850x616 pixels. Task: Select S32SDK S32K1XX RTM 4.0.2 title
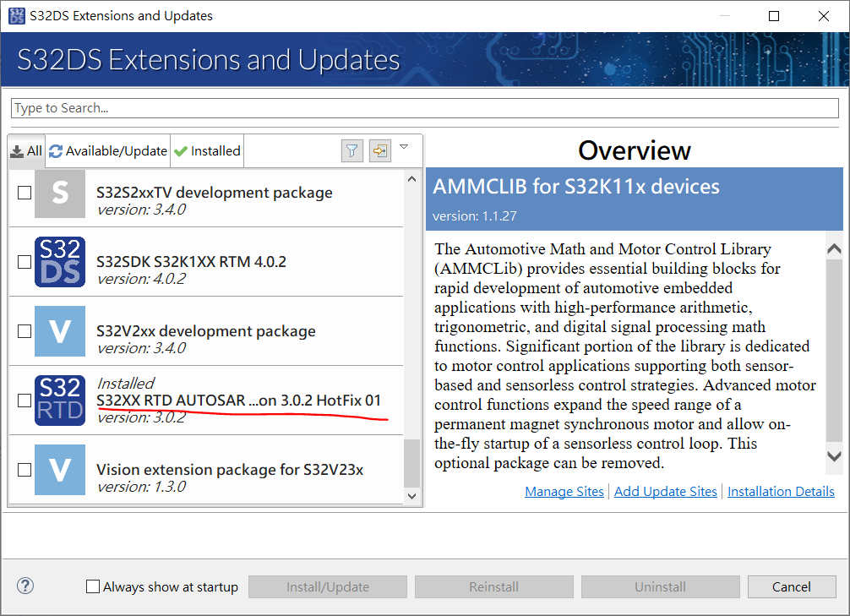(191, 262)
